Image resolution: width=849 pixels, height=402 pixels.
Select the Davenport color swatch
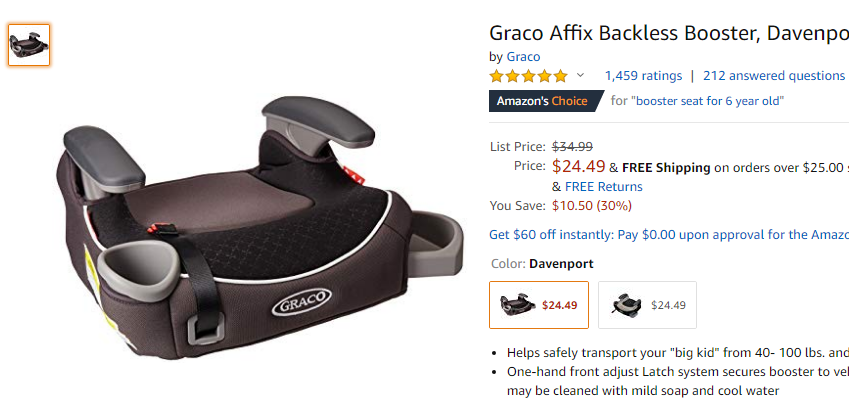click(x=539, y=305)
